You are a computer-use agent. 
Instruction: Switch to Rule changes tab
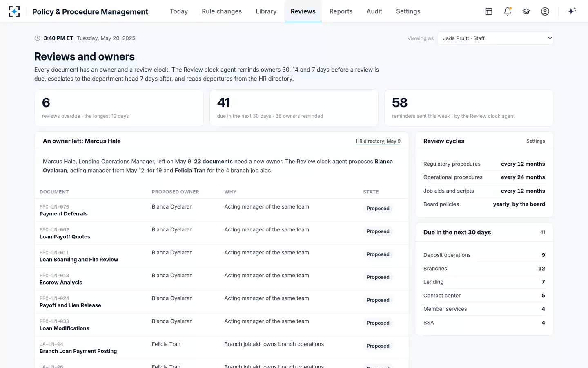tap(222, 11)
